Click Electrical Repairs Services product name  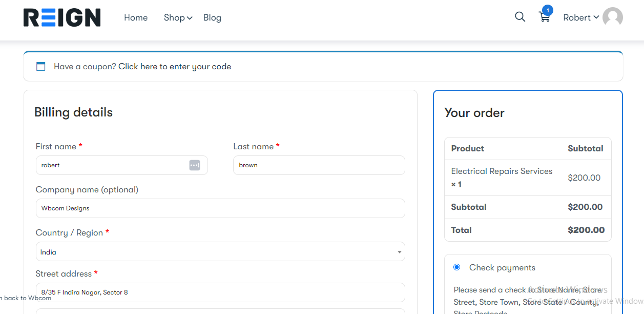click(502, 171)
